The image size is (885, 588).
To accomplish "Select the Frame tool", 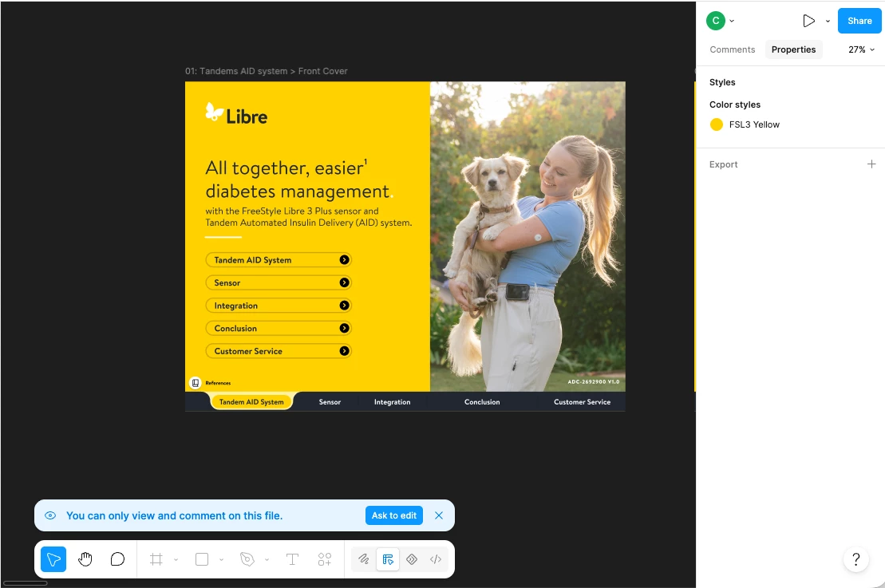I will pyautogui.click(x=156, y=559).
